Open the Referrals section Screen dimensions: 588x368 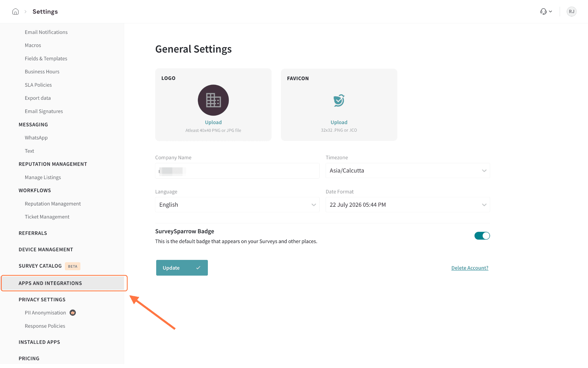[x=33, y=233]
